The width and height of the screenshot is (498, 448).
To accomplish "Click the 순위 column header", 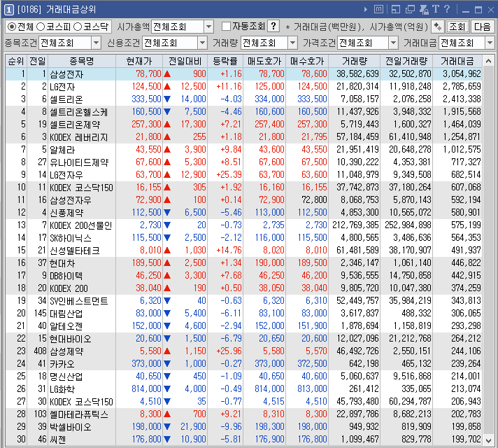I will tap(16, 61).
